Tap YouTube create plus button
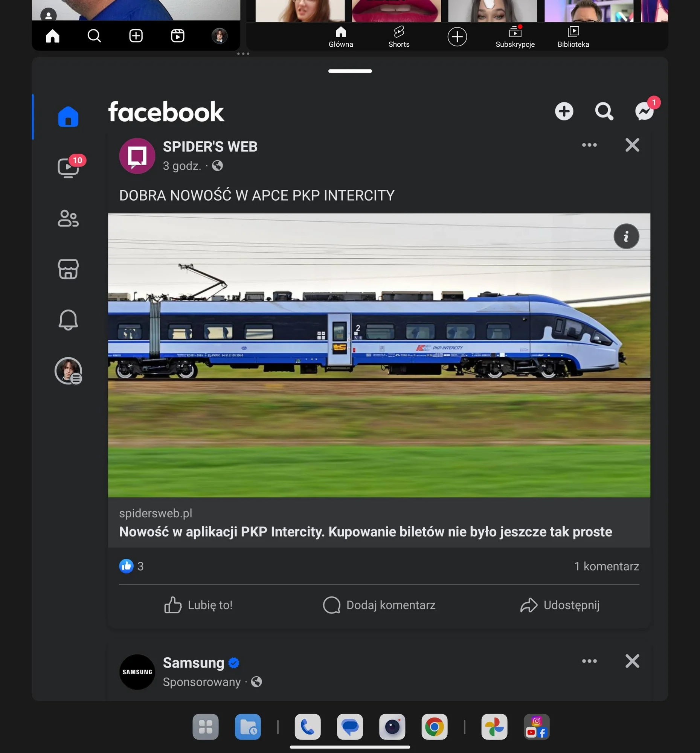 click(x=457, y=37)
